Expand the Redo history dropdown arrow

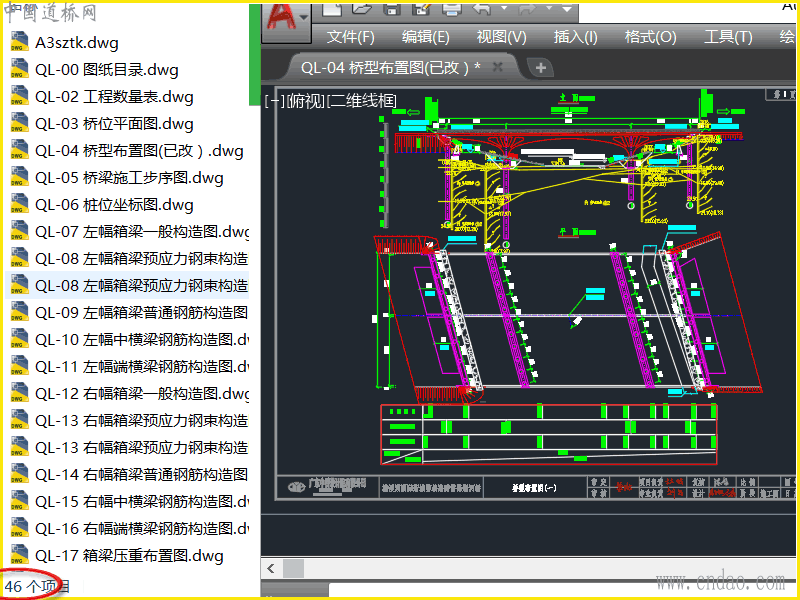[x=549, y=9]
